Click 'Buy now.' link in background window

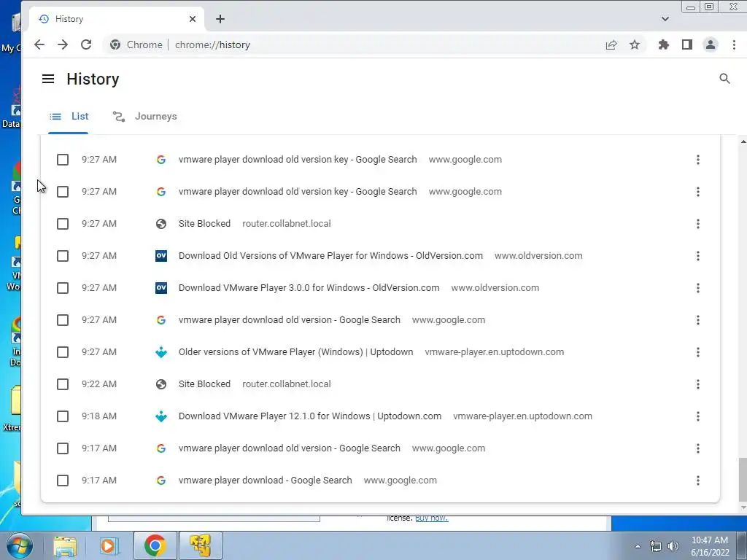tap(432, 518)
